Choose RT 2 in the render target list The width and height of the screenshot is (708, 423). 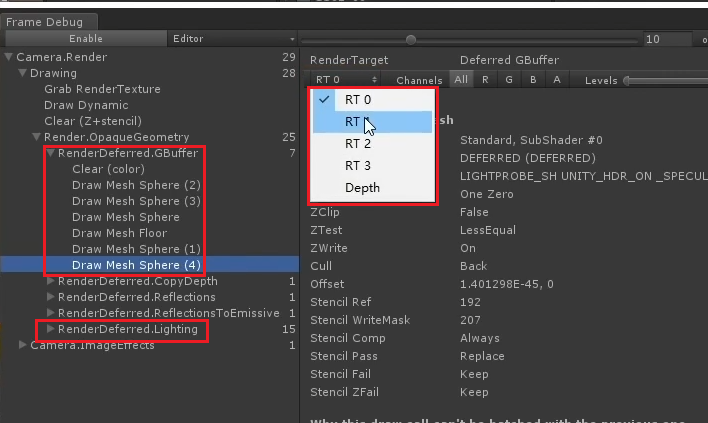coord(359,144)
